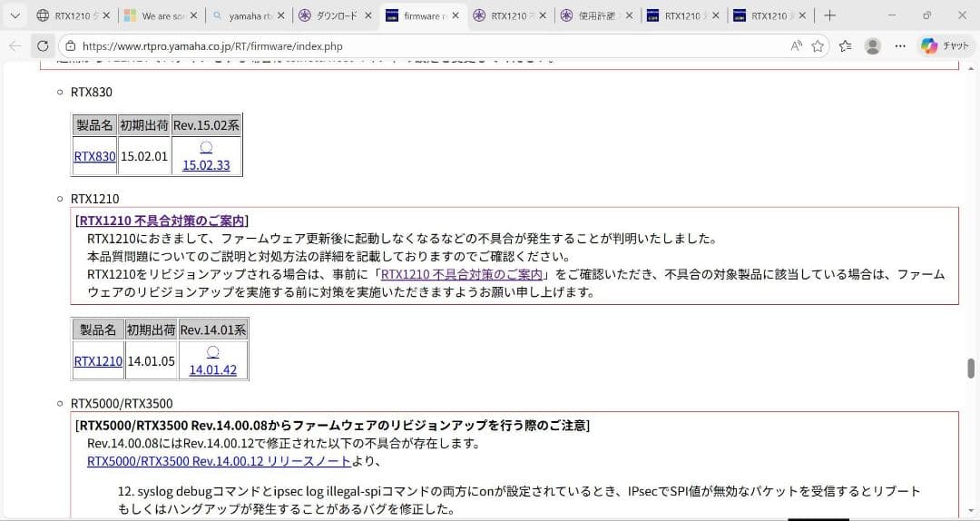Open RTX1210 不具合対策のご案内 heading link

point(162,221)
